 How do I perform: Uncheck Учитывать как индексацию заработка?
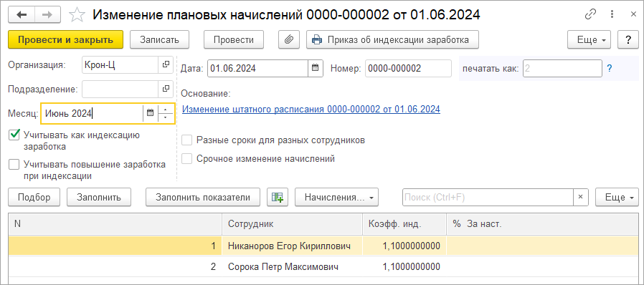pos(14,135)
